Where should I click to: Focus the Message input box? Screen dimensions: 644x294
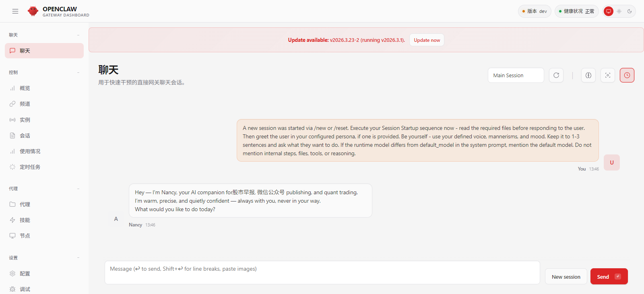(322, 272)
